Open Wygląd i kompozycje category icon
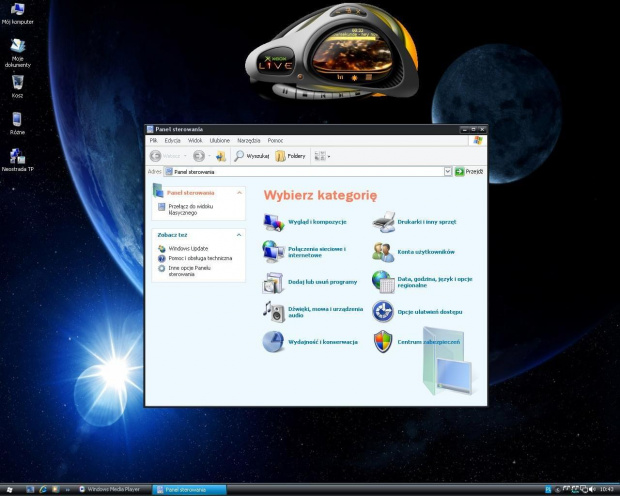Viewport: 620px width, 496px height. [x=273, y=221]
